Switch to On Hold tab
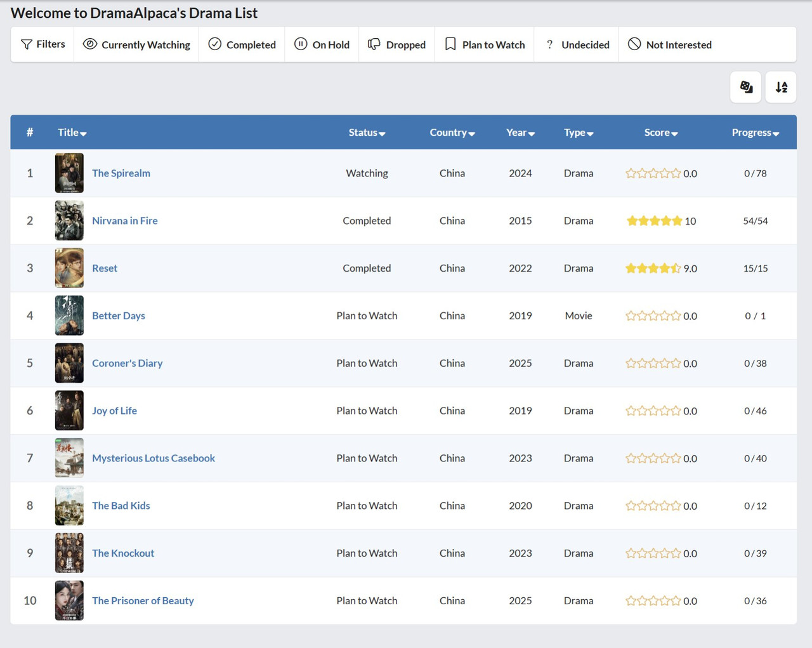 click(322, 44)
